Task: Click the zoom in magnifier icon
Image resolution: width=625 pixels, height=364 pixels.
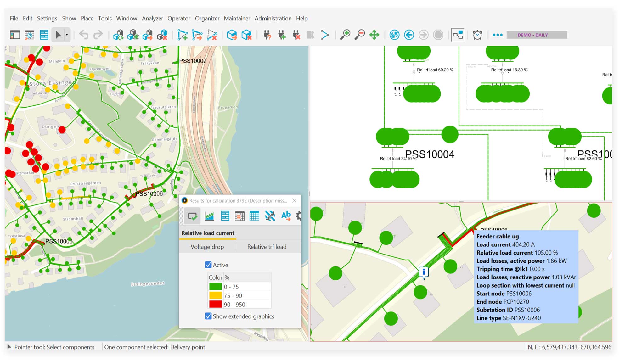Action: pyautogui.click(x=345, y=35)
